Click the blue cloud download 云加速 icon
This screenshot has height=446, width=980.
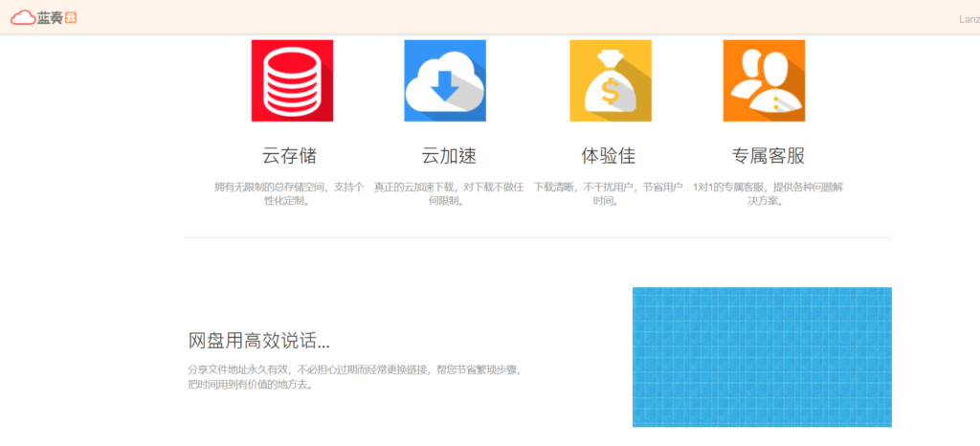point(445,80)
